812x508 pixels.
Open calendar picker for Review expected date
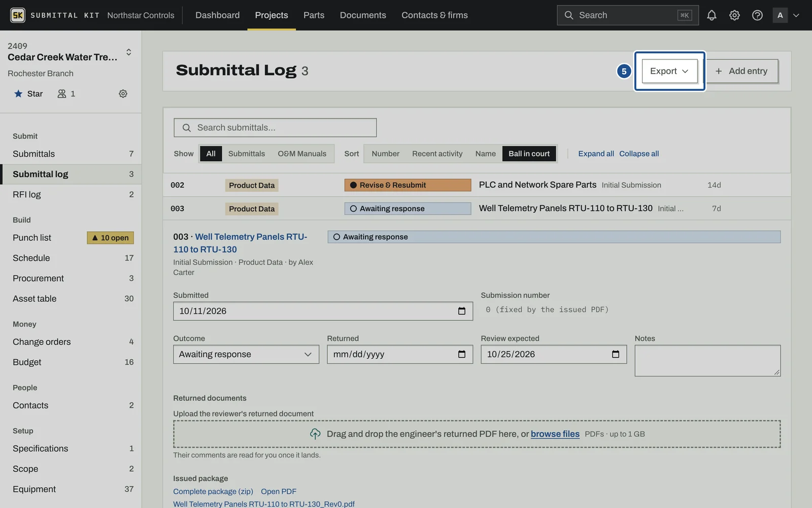[616, 354]
